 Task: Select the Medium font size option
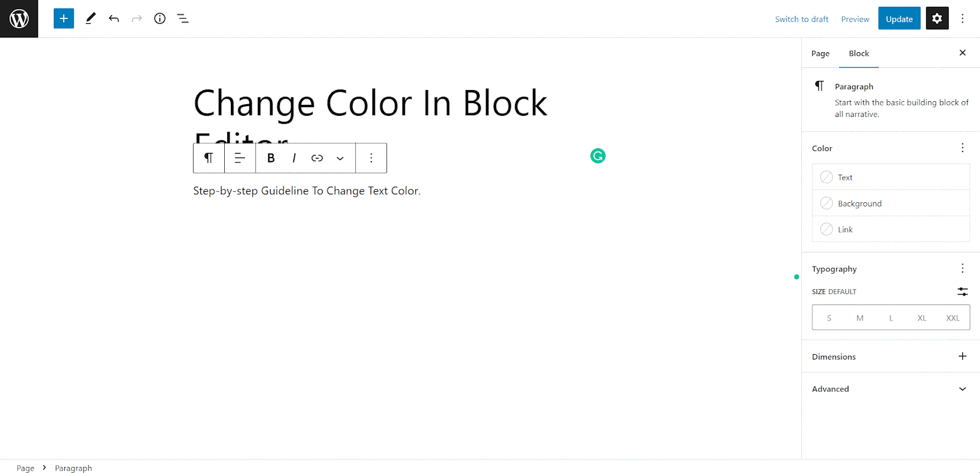click(859, 317)
